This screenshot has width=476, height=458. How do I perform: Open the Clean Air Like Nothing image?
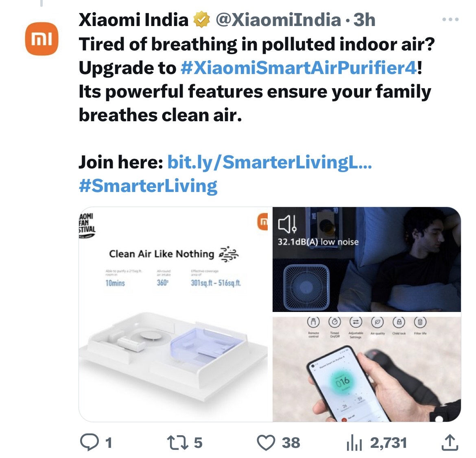[x=175, y=314]
